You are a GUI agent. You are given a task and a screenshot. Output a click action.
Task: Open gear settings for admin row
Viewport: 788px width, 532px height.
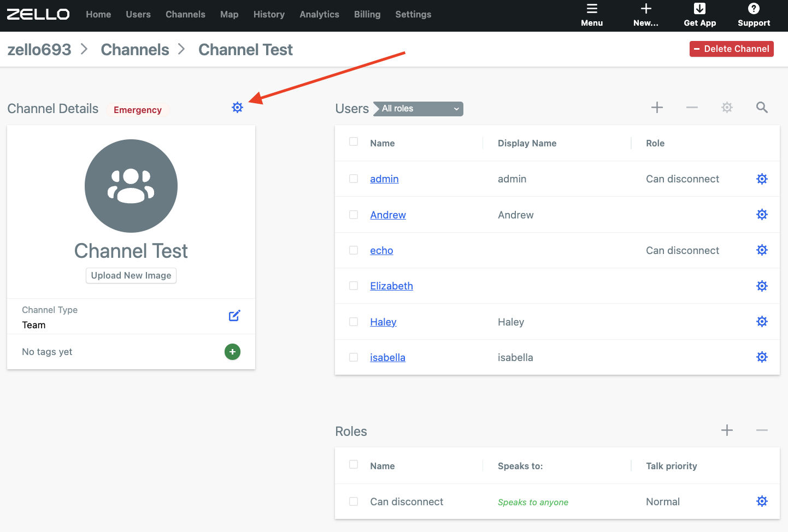(762, 179)
